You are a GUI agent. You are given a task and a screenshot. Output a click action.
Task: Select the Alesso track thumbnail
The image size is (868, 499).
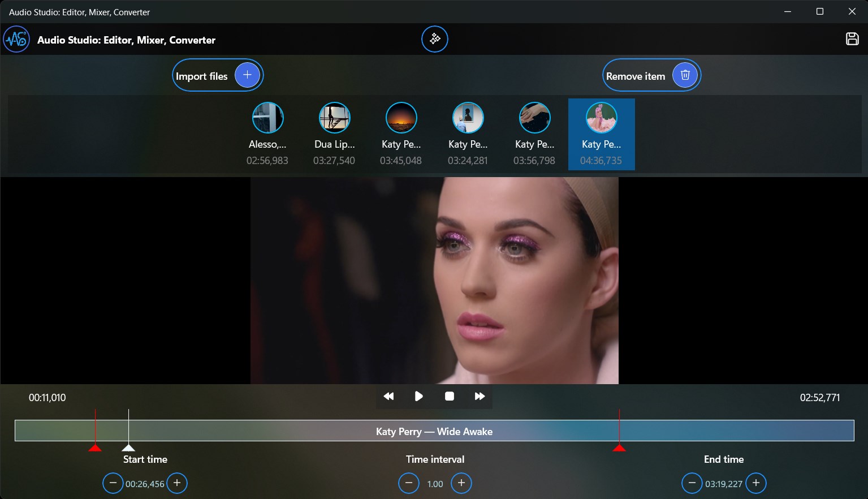267,117
